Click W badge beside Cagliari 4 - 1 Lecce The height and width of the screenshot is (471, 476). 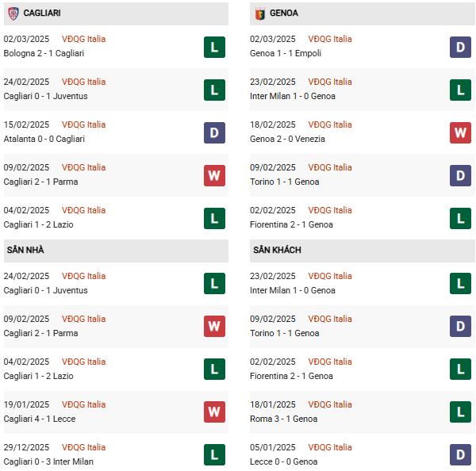(214, 412)
